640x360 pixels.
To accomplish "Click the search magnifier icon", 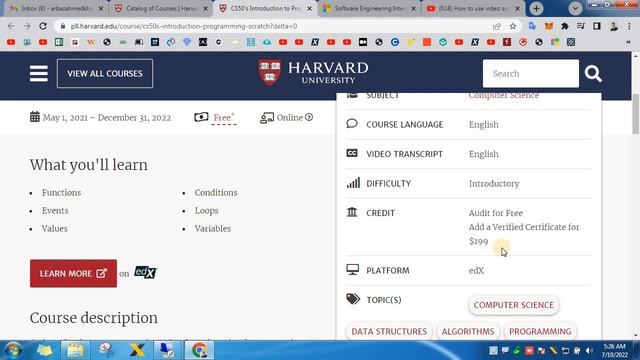I will click(593, 74).
